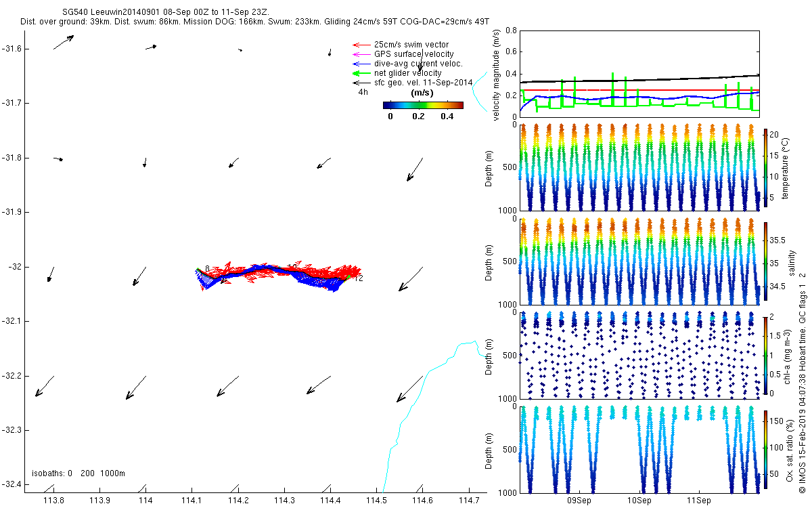Click the '1.5' chl-a colorbar tick
Viewport: 812px width, 508px height.
pos(776,336)
